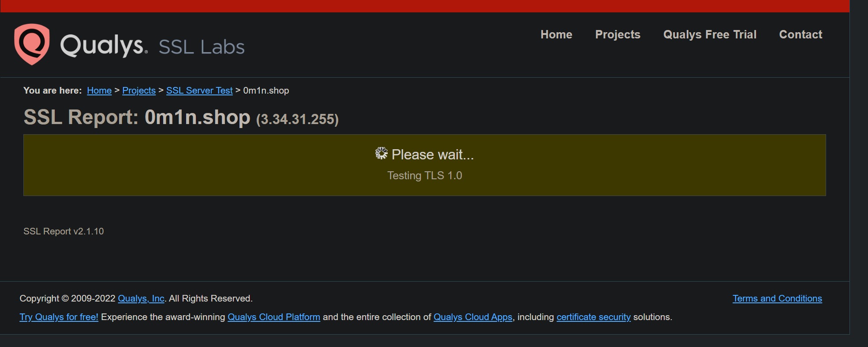
Task: Open the Projects navigation menu item
Action: (x=617, y=34)
